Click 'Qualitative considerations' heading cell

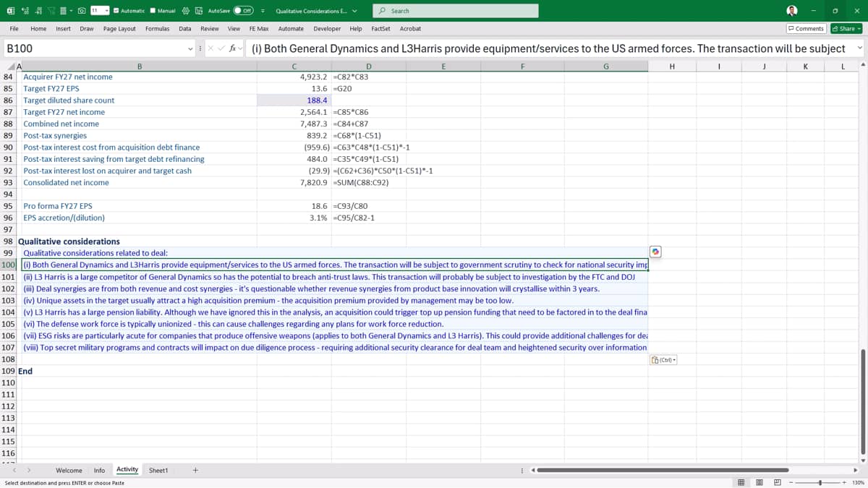click(69, 241)
